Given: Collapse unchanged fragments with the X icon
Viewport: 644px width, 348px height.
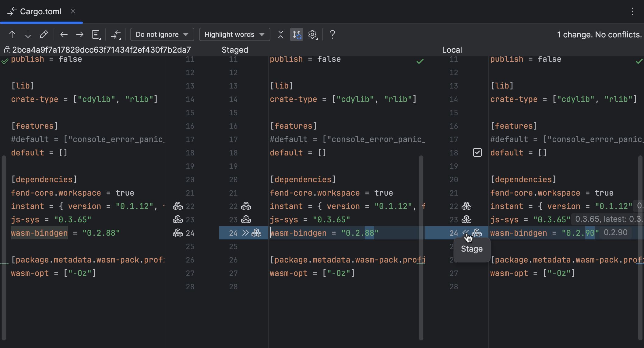Looking at the screenshot, I should [280, 34].
